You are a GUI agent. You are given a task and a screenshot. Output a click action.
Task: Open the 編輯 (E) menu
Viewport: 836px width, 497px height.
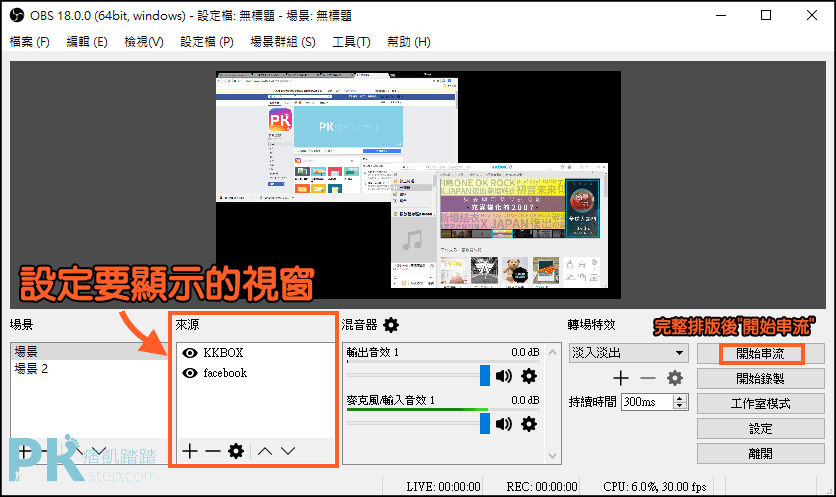coord(87,42)
